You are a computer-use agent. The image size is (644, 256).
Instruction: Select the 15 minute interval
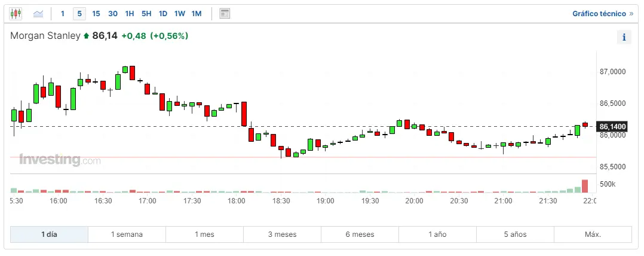96,14
